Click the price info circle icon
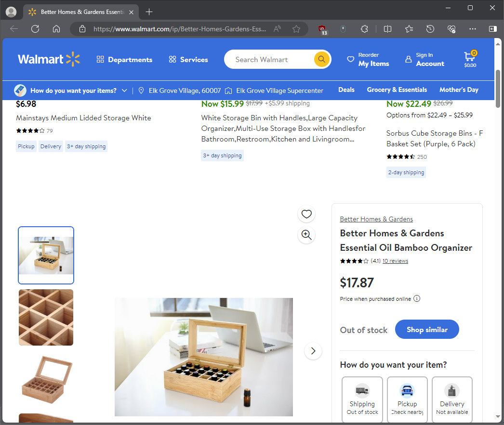 pos(417,298)
